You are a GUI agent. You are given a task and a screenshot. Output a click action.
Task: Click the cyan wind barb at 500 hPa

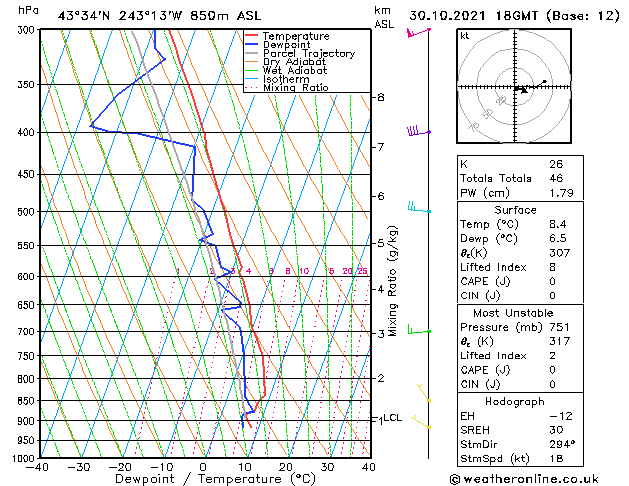pos(419,207)
